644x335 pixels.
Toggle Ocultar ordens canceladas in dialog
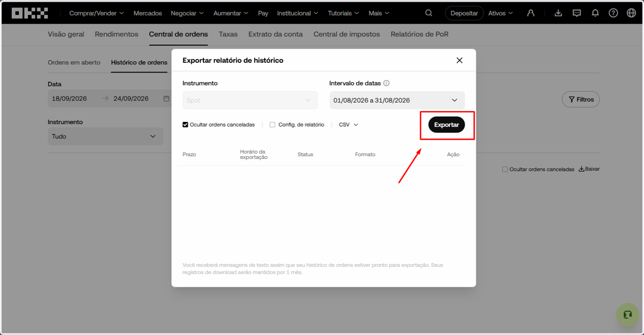tap(186, 125)
